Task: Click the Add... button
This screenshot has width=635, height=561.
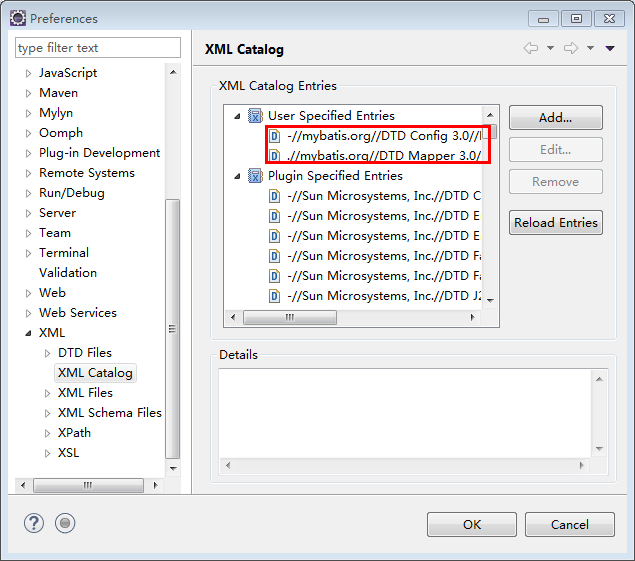Action: (556, 117)
